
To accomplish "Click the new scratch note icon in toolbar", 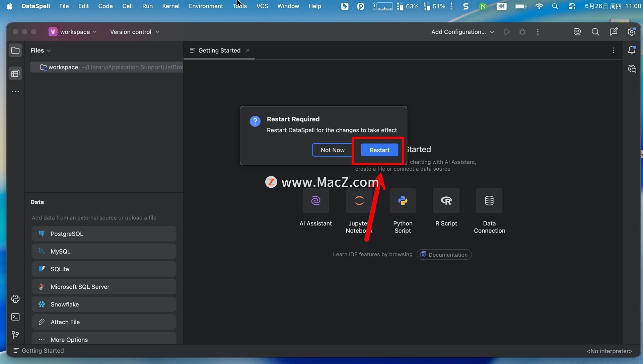I will [613, 32].
